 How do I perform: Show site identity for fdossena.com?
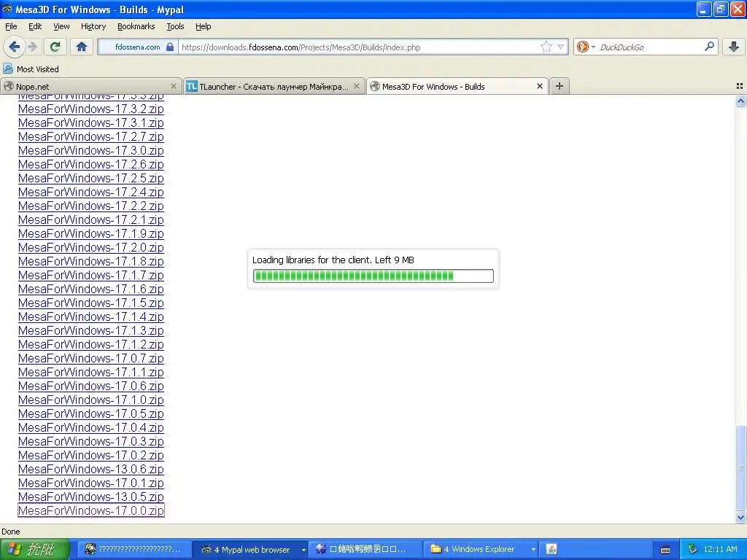pyautogui.click(x=138, y=47)
